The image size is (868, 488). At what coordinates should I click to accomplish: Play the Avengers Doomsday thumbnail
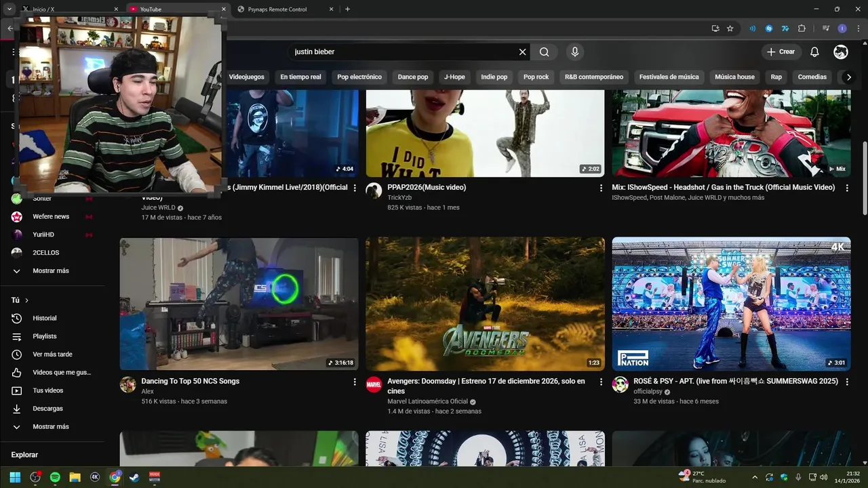coord(486,304)
